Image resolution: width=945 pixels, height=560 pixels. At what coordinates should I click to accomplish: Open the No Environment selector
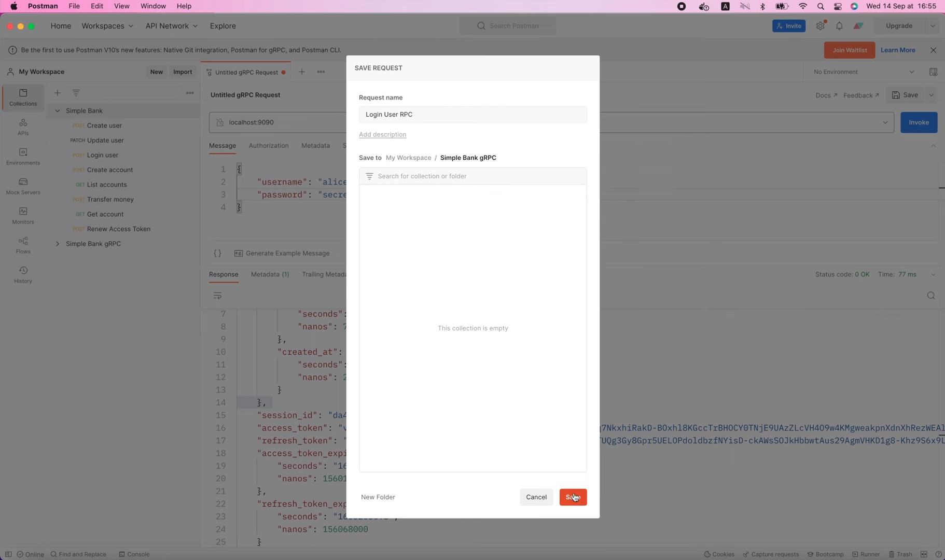tap(864, 72)
